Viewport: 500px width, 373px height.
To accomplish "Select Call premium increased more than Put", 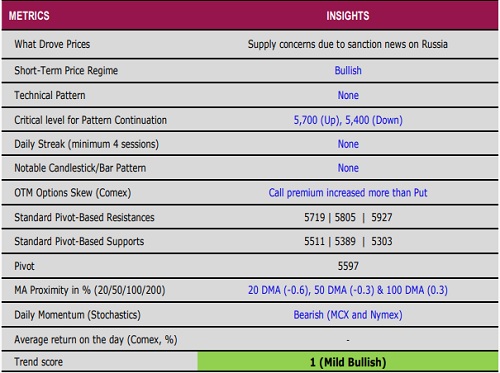I will pyautogui.click(x=348, y=193).
